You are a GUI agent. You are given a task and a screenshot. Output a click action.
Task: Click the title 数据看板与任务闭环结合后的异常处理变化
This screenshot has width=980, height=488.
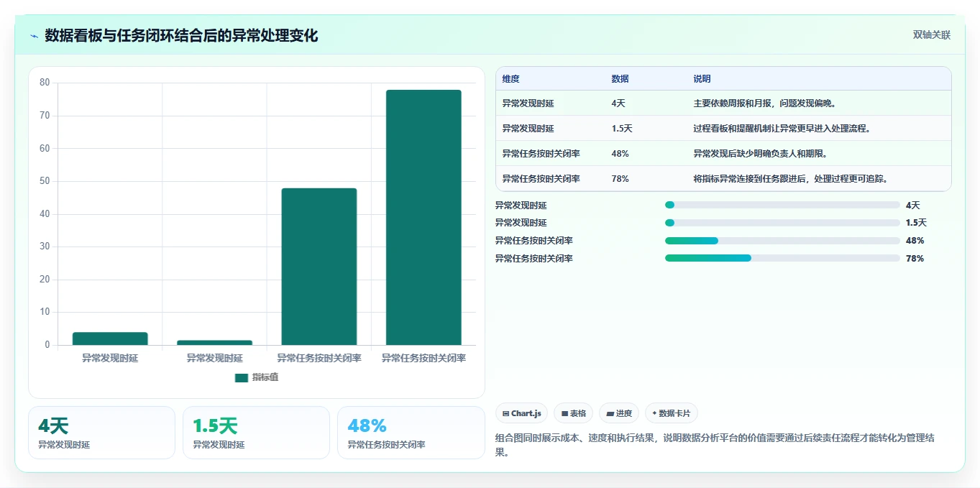[x=181, y=35]
